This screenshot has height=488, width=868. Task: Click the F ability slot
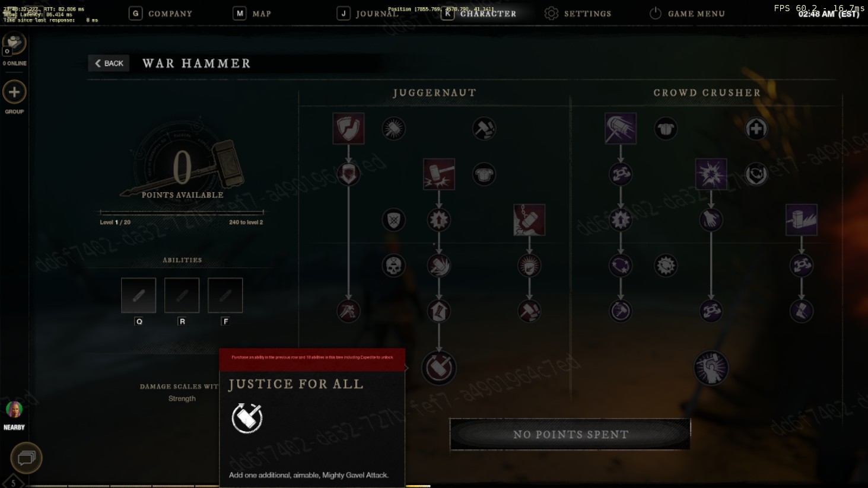225,295
